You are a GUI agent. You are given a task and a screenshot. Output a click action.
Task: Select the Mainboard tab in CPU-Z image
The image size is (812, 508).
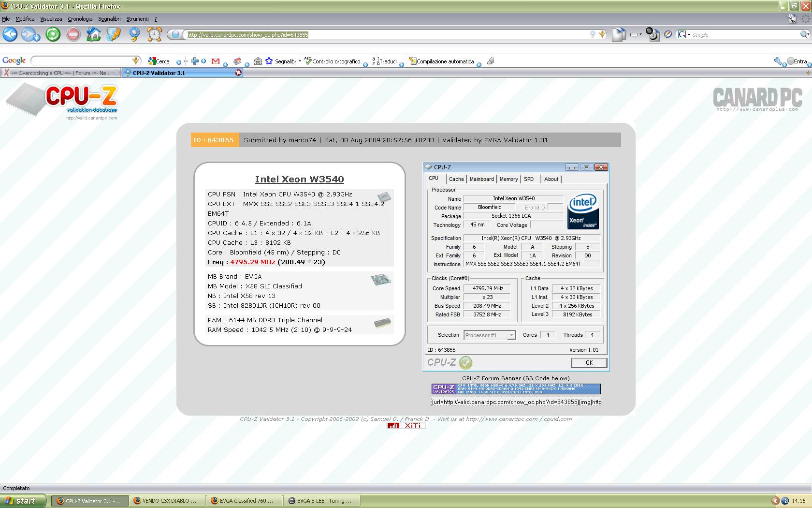pyautogui.click(x=482, y=179)
